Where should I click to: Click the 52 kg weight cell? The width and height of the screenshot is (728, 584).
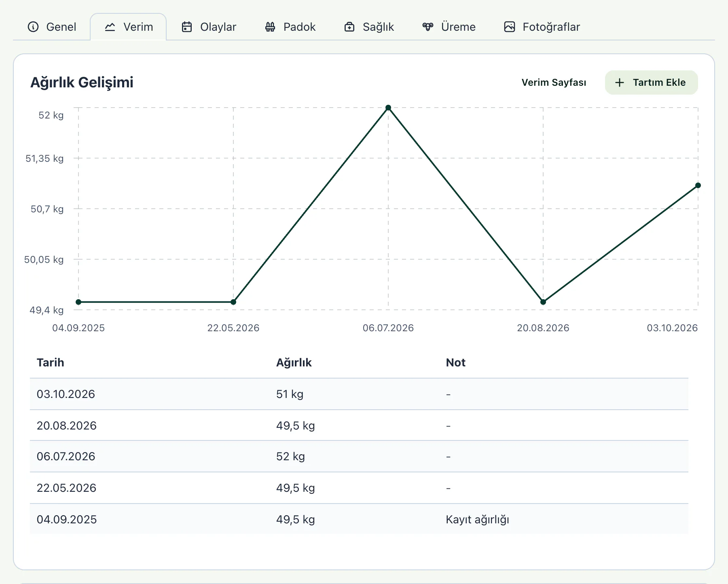pyautogui.click(x=290, y=456)
